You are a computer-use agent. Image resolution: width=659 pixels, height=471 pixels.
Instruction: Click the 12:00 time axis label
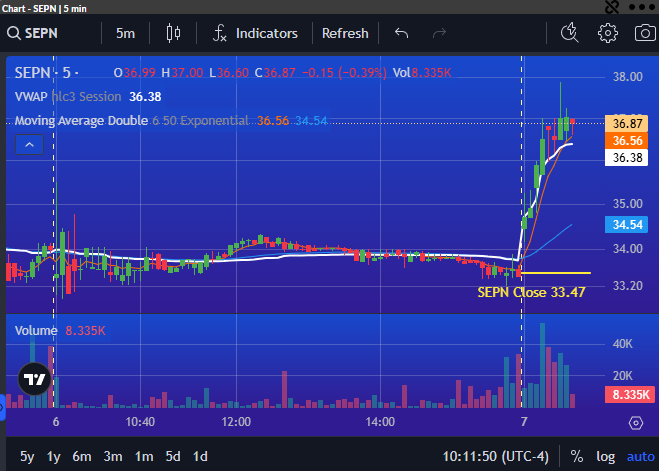236,422
